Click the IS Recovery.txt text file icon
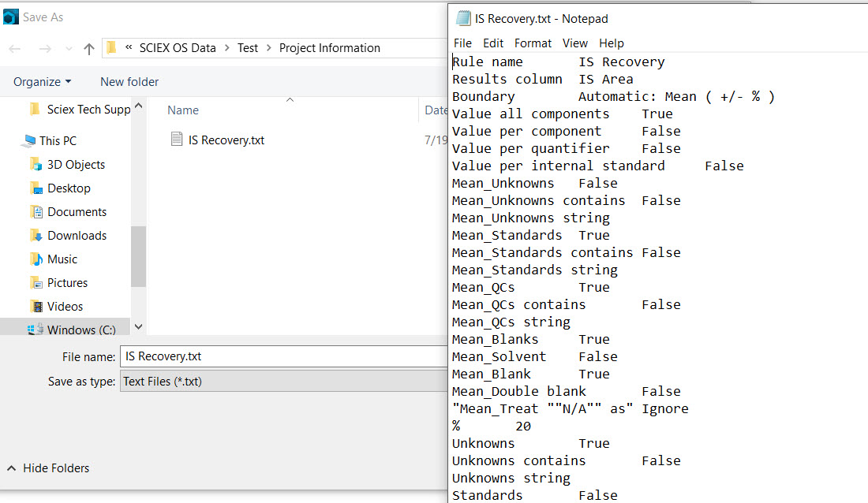Viewport: 868px width, 503px height. tap(177, 139)
